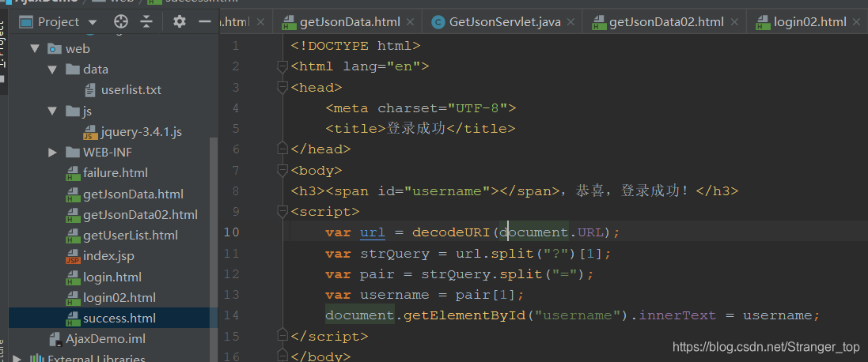The width and height of the screenshot is (868, 362).
Task: Select login.html in project tree
Action: pos(112,277)
